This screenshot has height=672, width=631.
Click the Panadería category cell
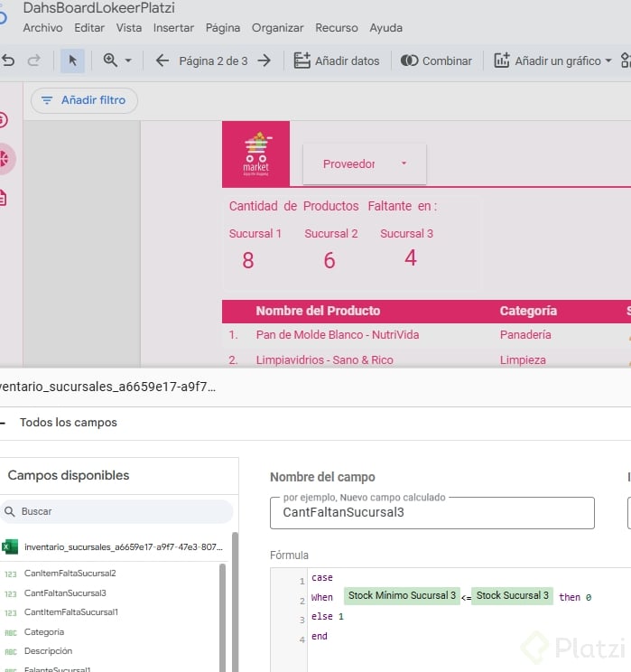(525, 335)
